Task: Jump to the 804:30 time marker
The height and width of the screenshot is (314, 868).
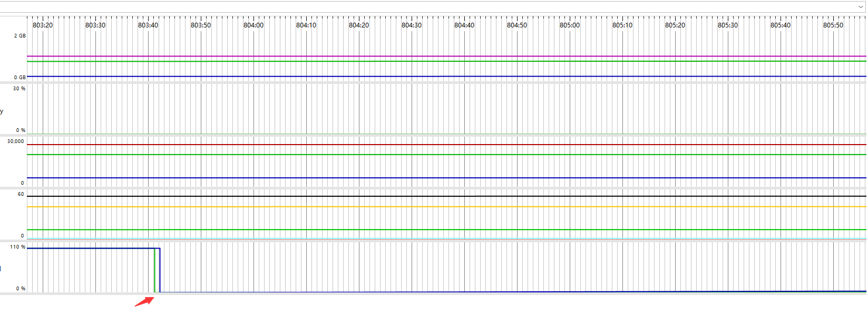Action: pos(412,25)
